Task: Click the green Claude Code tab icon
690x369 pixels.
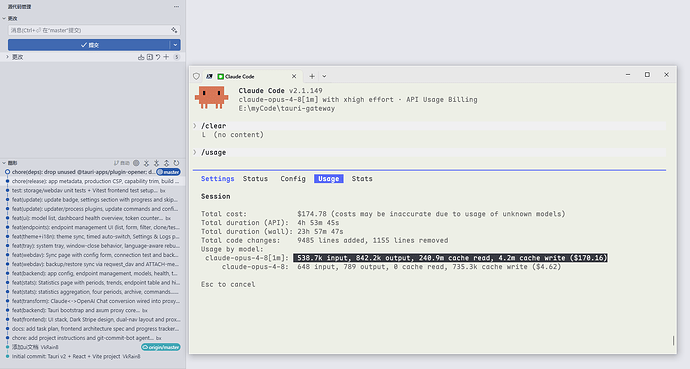Action: pyautogui.click(x=220, y=77)
